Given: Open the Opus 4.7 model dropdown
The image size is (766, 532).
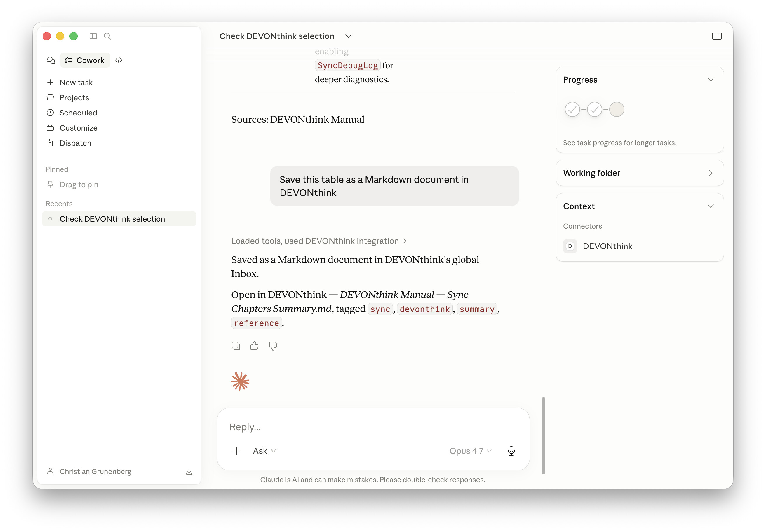Looking at the screenshot, I should (470, 451).
